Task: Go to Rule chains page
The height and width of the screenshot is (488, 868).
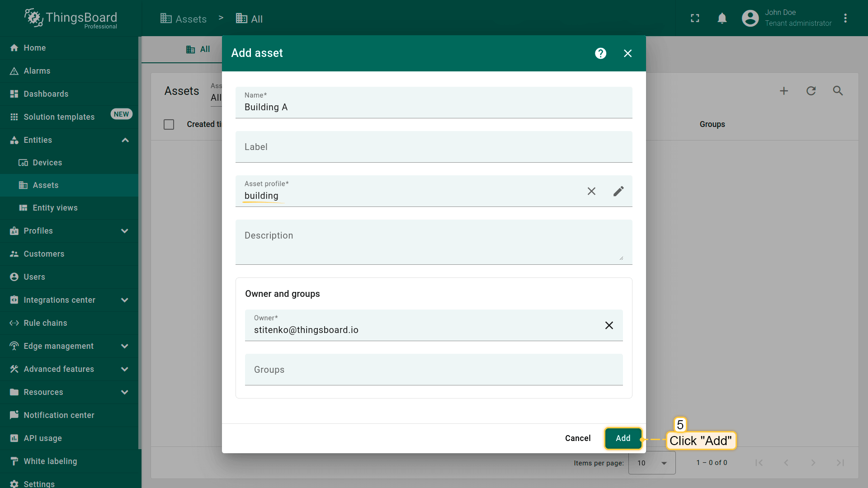Action: pos(45,323)
